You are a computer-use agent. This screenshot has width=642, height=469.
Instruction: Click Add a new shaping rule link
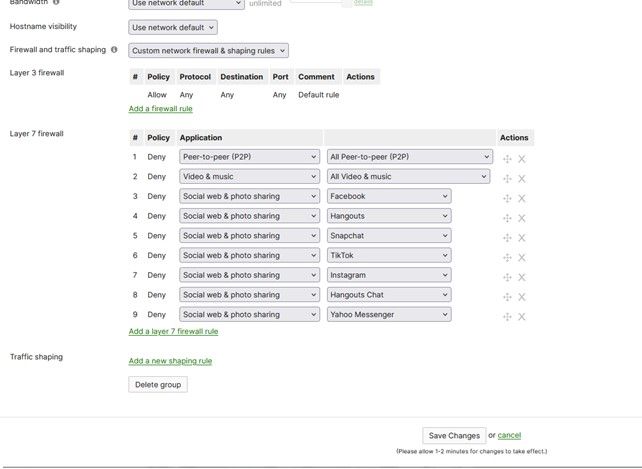pos(170,361)
